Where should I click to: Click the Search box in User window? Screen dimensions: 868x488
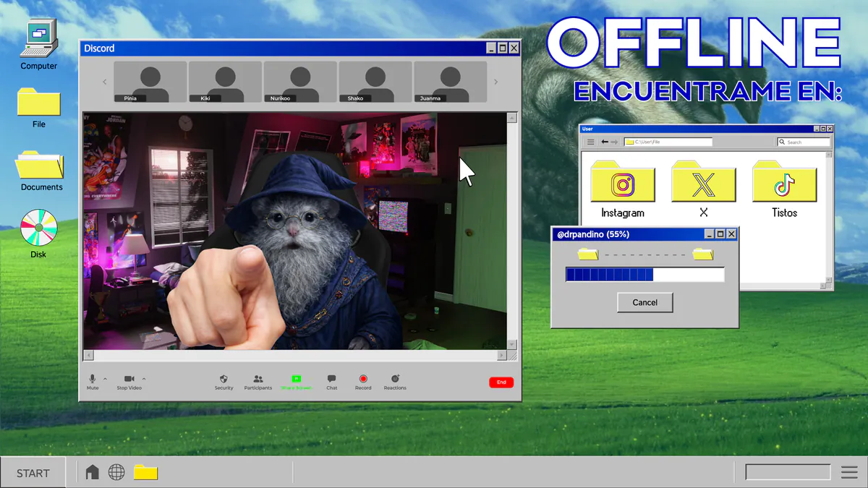point(803,142)
